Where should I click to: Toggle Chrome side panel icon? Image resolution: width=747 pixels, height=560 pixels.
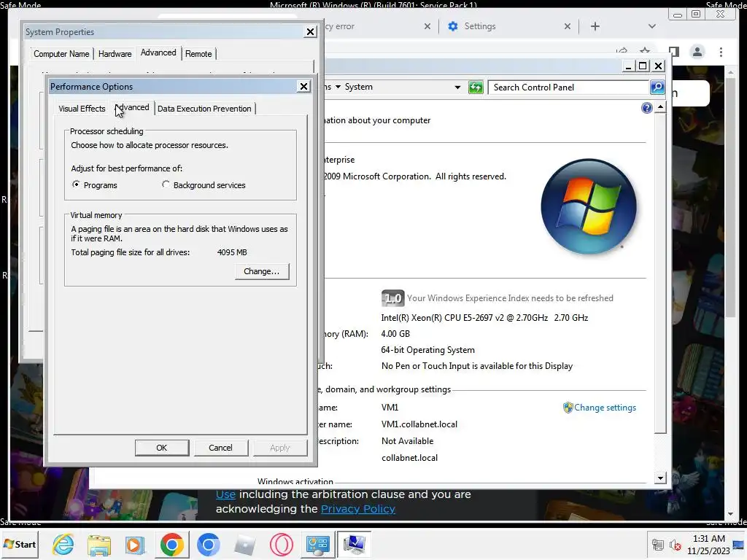673,52
